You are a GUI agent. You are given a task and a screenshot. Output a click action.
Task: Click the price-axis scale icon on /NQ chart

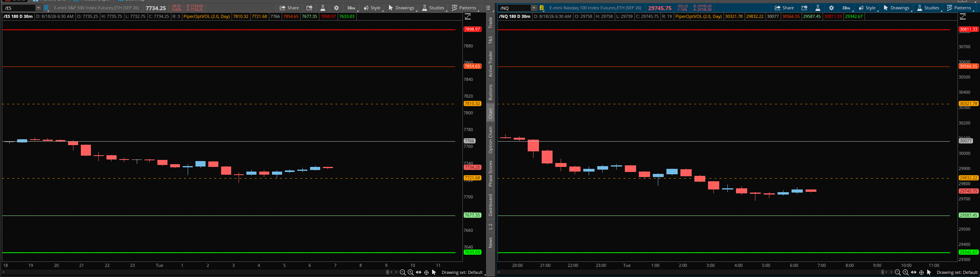click(963, 16)
